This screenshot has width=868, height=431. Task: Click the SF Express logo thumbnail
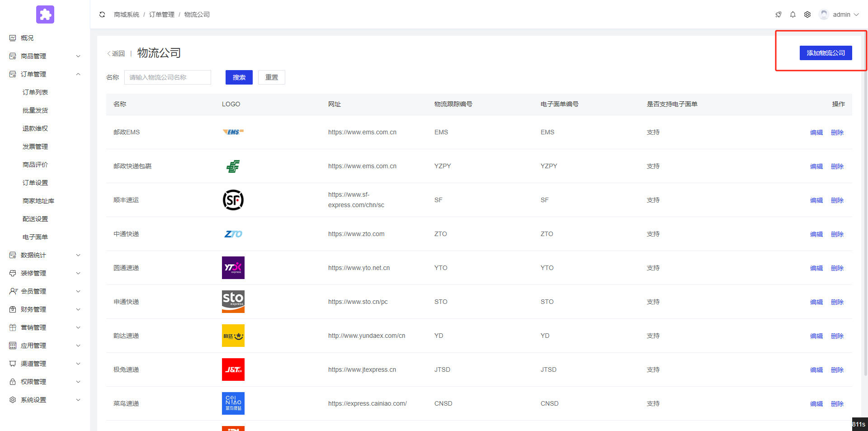pyautogui.click(x=233, y=200)
